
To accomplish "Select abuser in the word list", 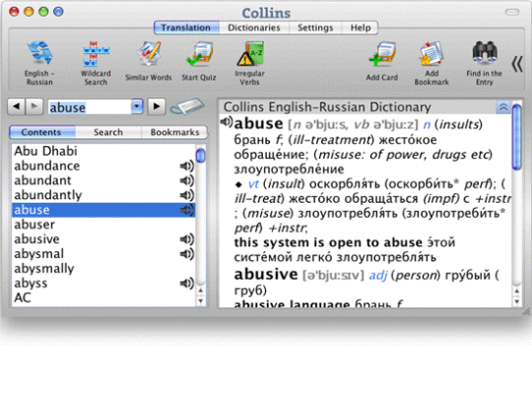I will 103,225.
